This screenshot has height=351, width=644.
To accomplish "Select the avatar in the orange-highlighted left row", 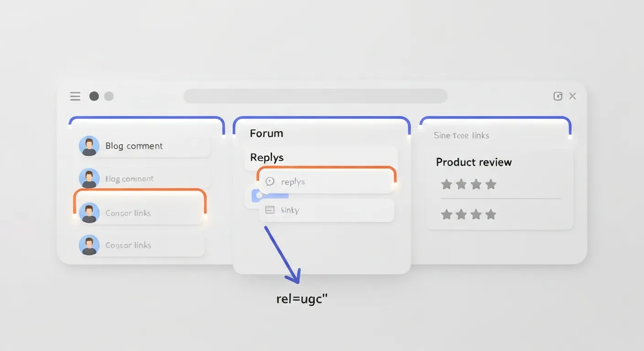I will point(89,213).
